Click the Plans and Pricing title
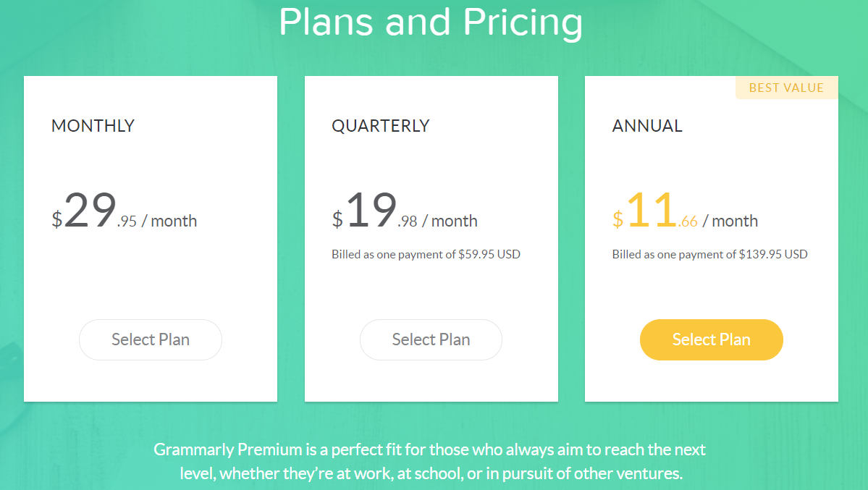 (431, 22)
